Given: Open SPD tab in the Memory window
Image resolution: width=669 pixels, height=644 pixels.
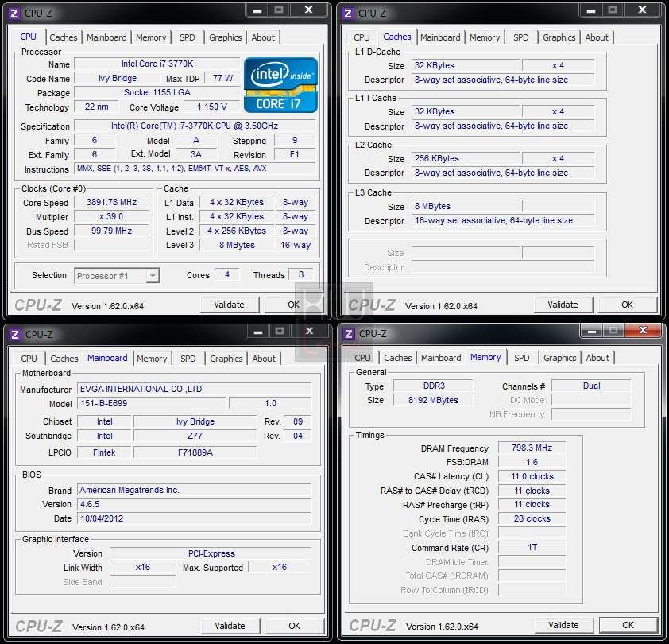Looking at the screenshot, I should 522,358.
